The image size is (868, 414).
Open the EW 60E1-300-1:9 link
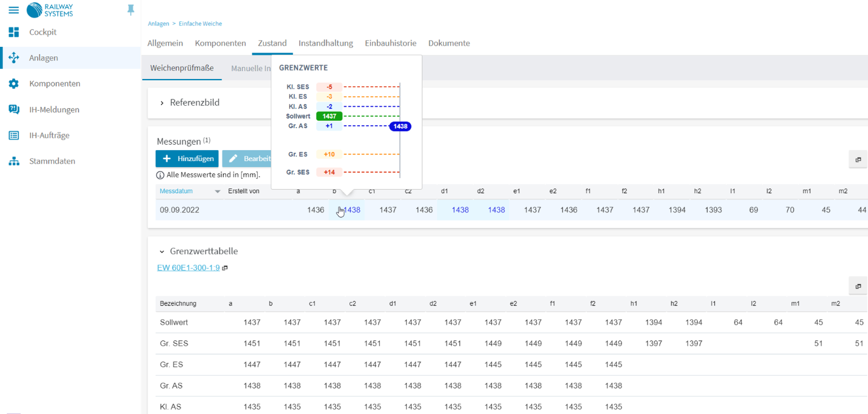tap(188, 268)
